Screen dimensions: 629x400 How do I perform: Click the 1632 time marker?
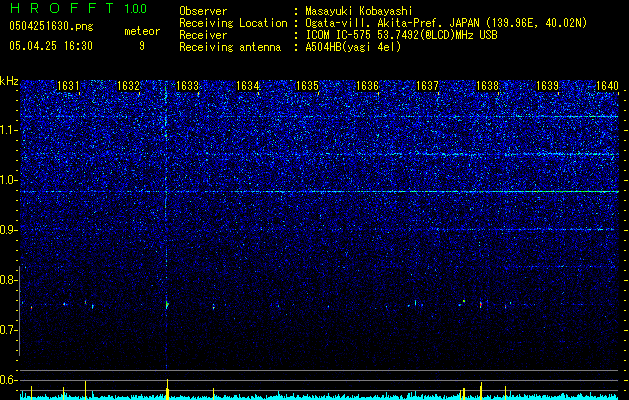(x=128, y=86)
